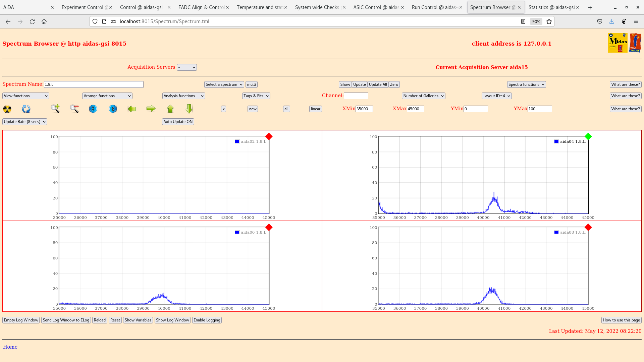Open the View functions dropdown
This screenshot has width=644, height=362.
coord(26,96)
